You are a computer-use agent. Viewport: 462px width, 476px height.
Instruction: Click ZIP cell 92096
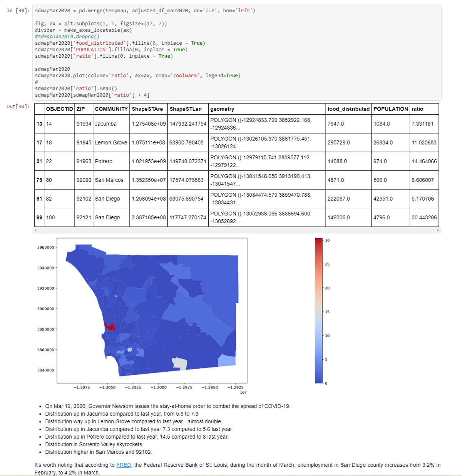click(x=84, y=180)
